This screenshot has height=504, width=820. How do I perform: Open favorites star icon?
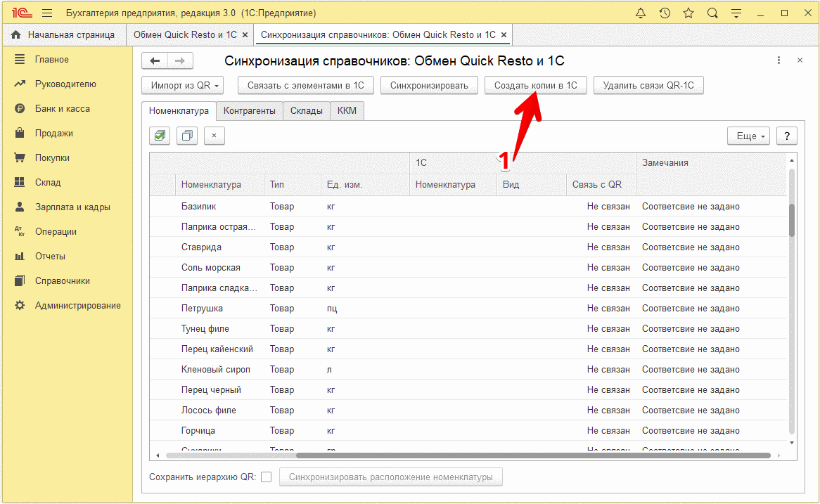click(688, 13)
